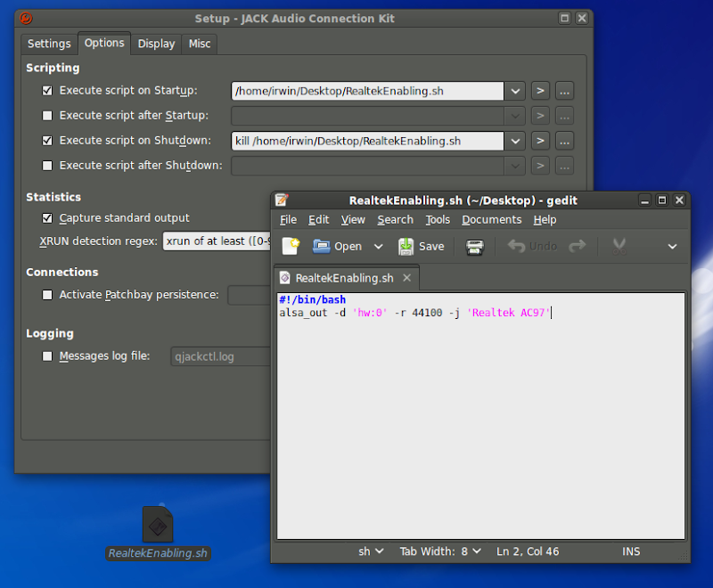This screenshot has height=588, width=713.
Task: Expand the Startup script path dropdown
Action: (x=515, y=91)
